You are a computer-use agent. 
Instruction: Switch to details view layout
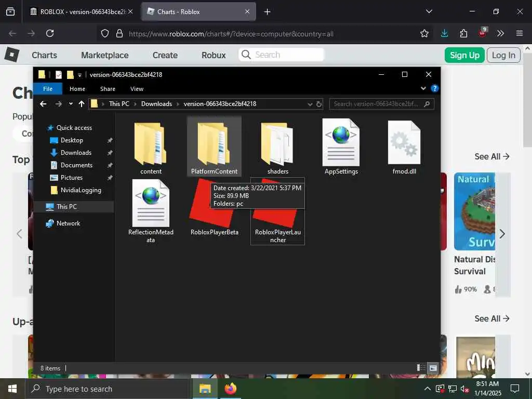(x=421, y=368)
